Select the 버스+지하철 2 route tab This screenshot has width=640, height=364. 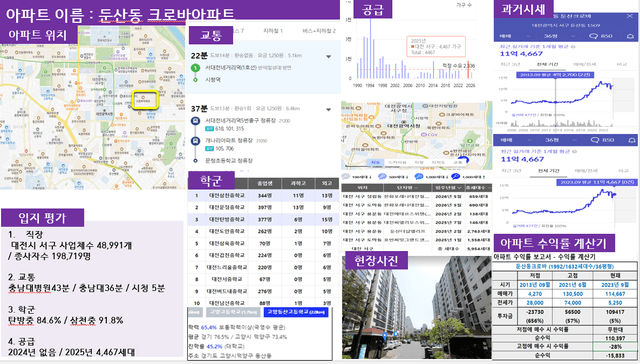319,31
